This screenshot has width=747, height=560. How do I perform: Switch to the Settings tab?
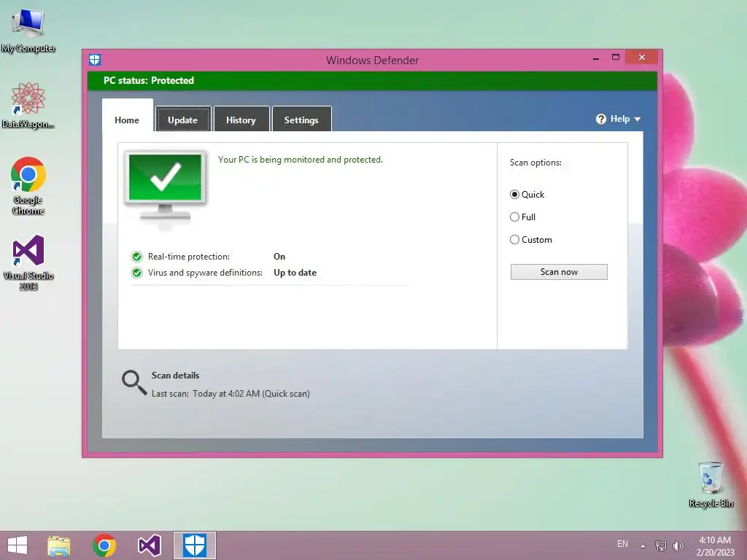(x=301, y=120)
